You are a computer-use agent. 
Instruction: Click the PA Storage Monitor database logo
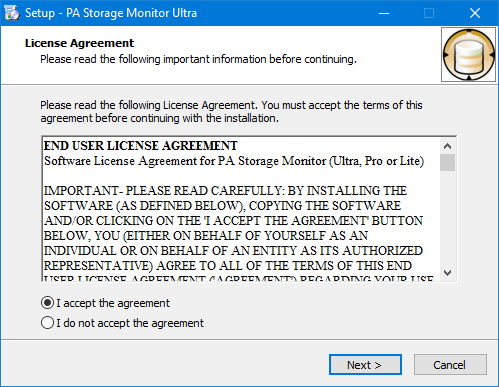[x=468, y=55]
